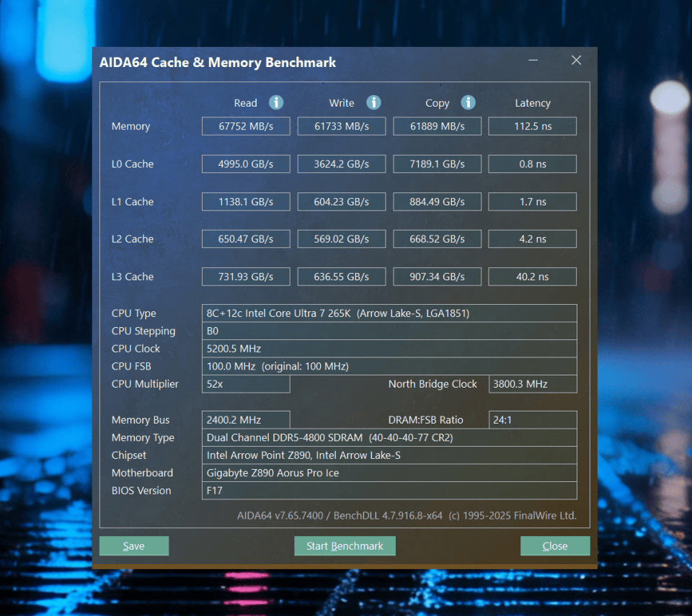The image size is (692, 616).
Task: Click the Save button
Action: (133, 545)
